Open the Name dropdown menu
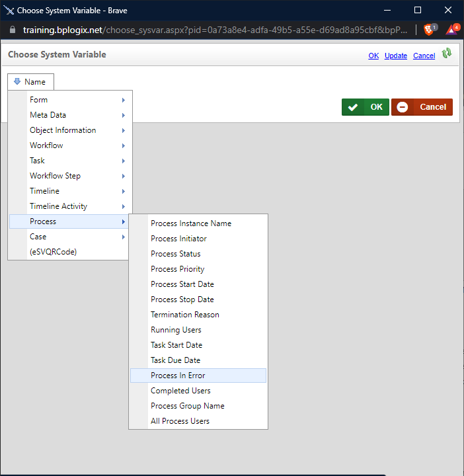The image size is (464, 476). (30, 82)
